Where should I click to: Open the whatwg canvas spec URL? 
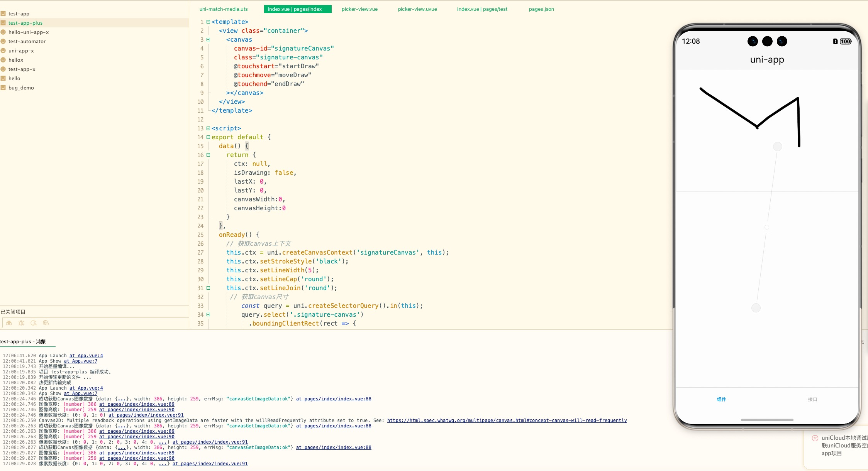click(507, 420)
